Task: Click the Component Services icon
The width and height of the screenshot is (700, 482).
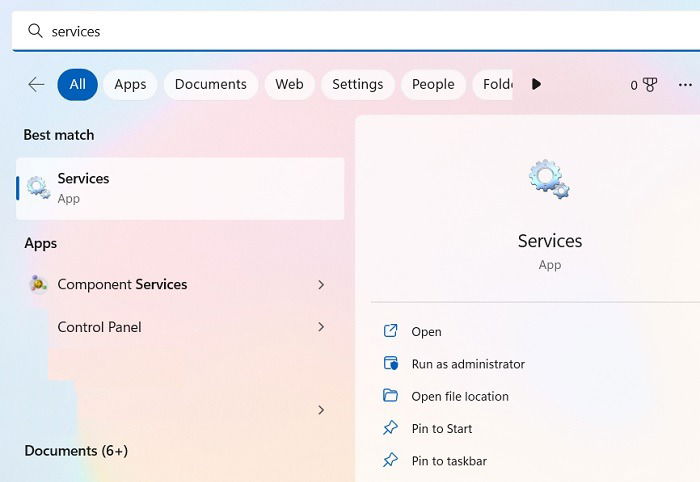Action: (38, 284)
